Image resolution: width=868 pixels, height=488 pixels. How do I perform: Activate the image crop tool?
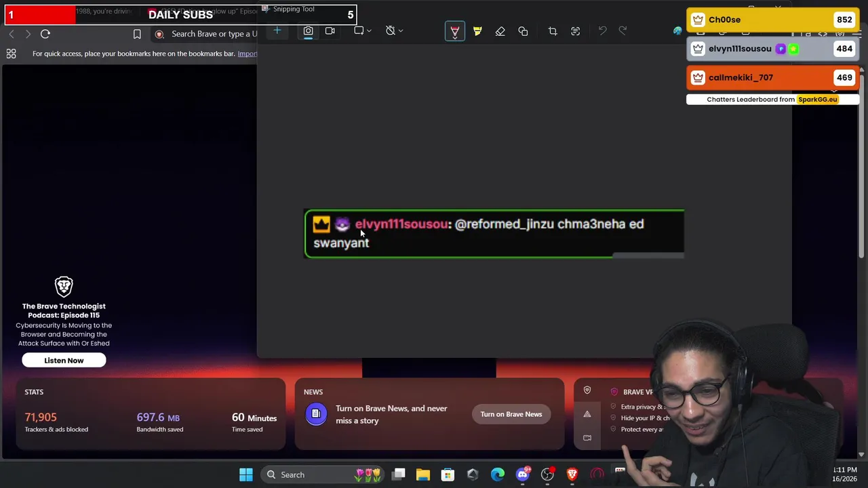pos(553,31)
